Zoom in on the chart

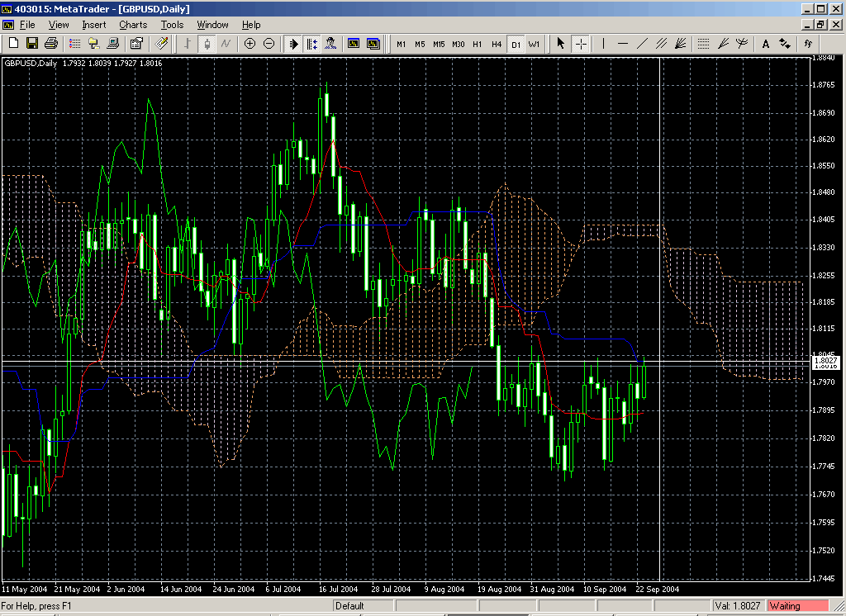click(250, 44)
